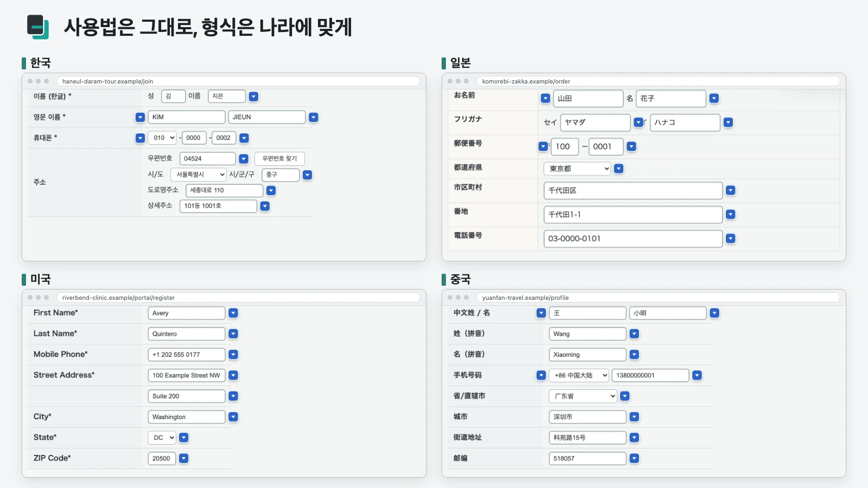This screenshot has height=488, width=868.
Task: Click autofill icon beside 101동 1001호 field
Action: pos(265,206)
